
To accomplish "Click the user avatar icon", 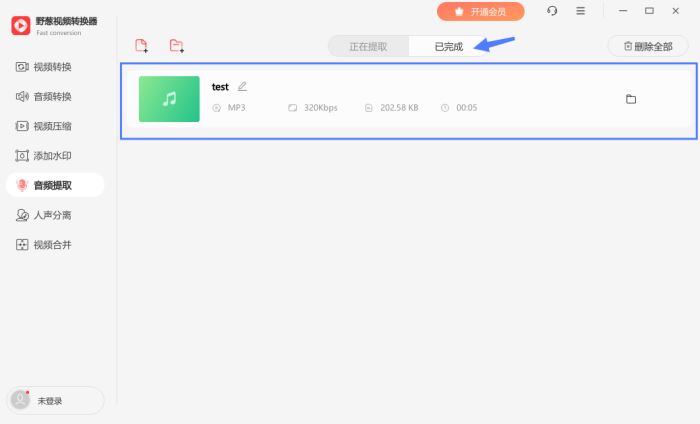I will point(20,399).
